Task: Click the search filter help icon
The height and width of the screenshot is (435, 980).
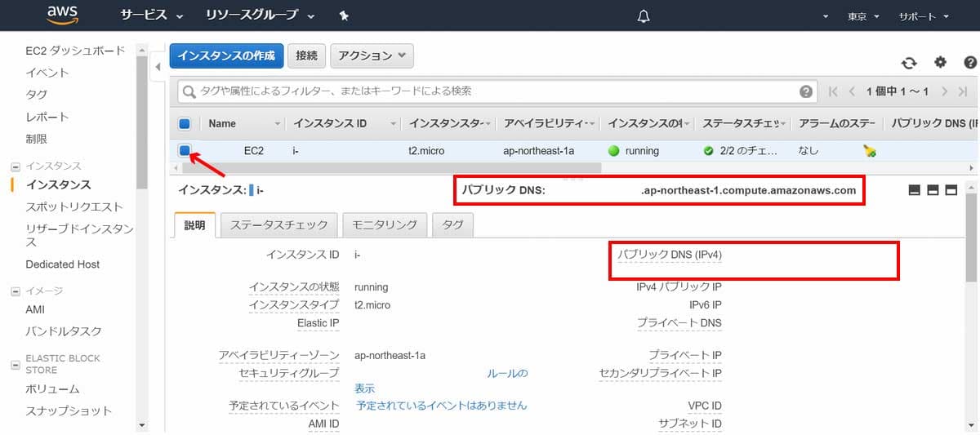Action: [807, 91]
